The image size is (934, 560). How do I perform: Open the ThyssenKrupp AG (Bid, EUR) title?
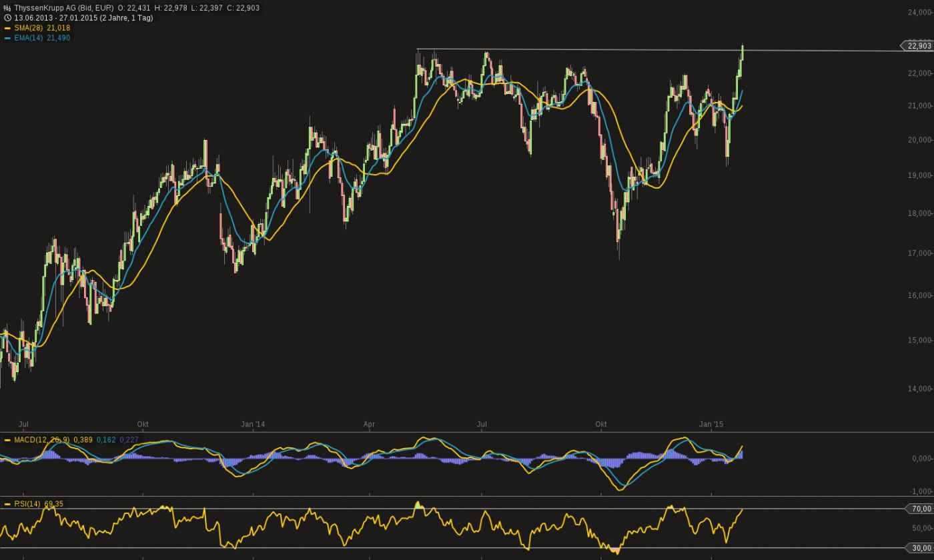point(64,8)
